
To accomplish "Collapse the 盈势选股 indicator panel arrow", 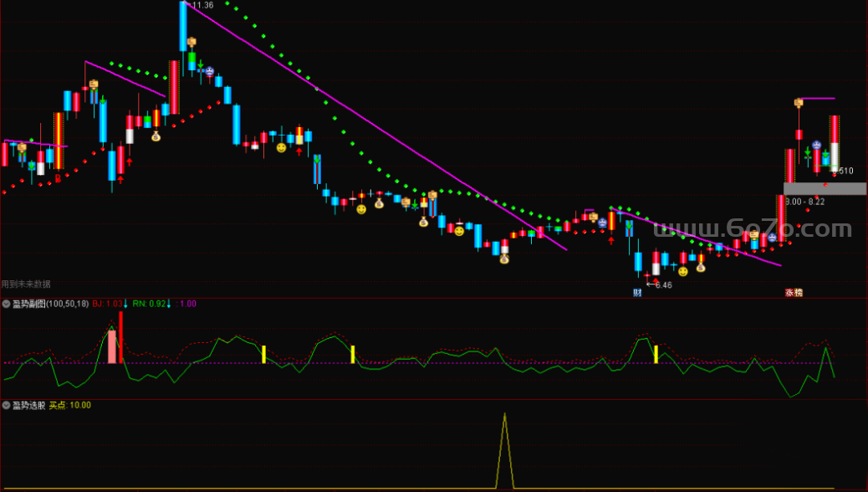I will pos(6,405).
